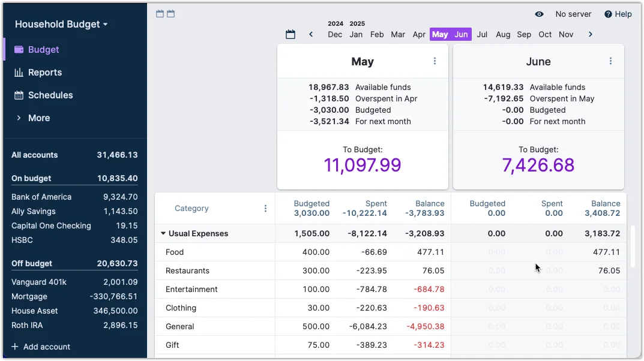The height and width of the screenshot is (361, 644).
Task: Select the two-month view calendar icon
Action: (171, 14)
